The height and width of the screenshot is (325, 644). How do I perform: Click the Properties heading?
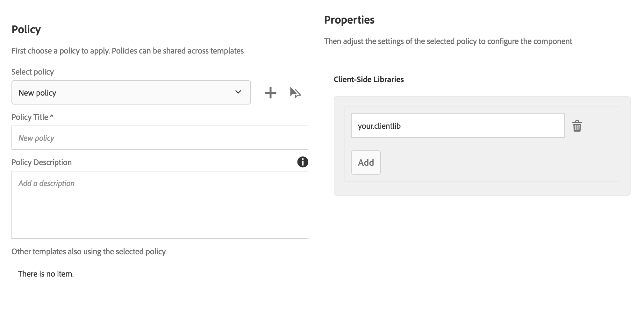point(349,20)
